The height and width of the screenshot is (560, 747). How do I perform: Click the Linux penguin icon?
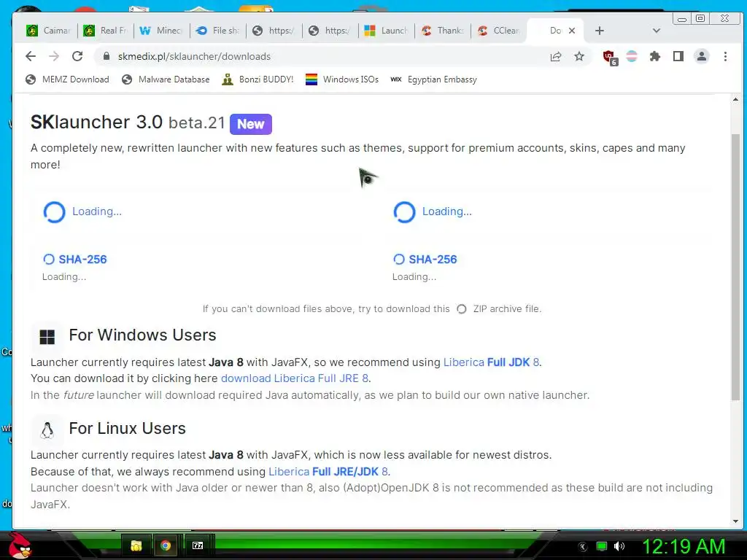coord(47,430)
